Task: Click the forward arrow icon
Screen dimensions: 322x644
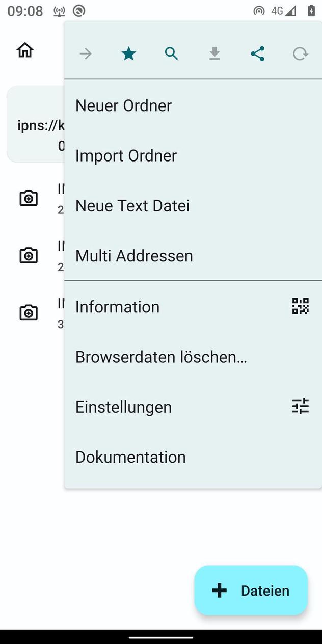Action: 86,53
